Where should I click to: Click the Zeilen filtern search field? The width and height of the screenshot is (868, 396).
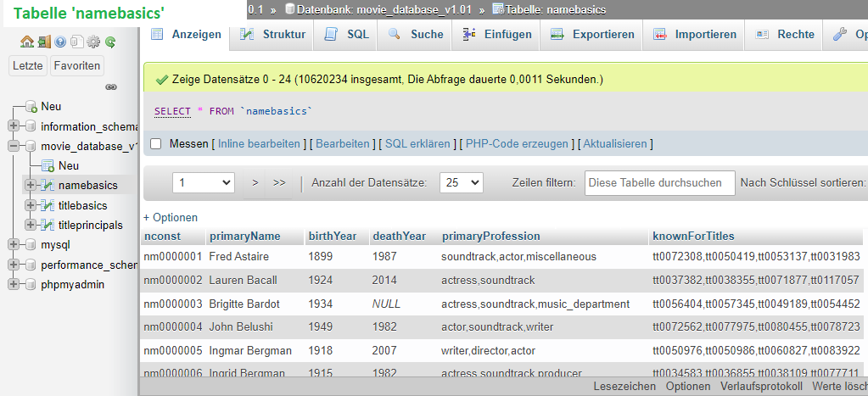[x=660, y=182]
